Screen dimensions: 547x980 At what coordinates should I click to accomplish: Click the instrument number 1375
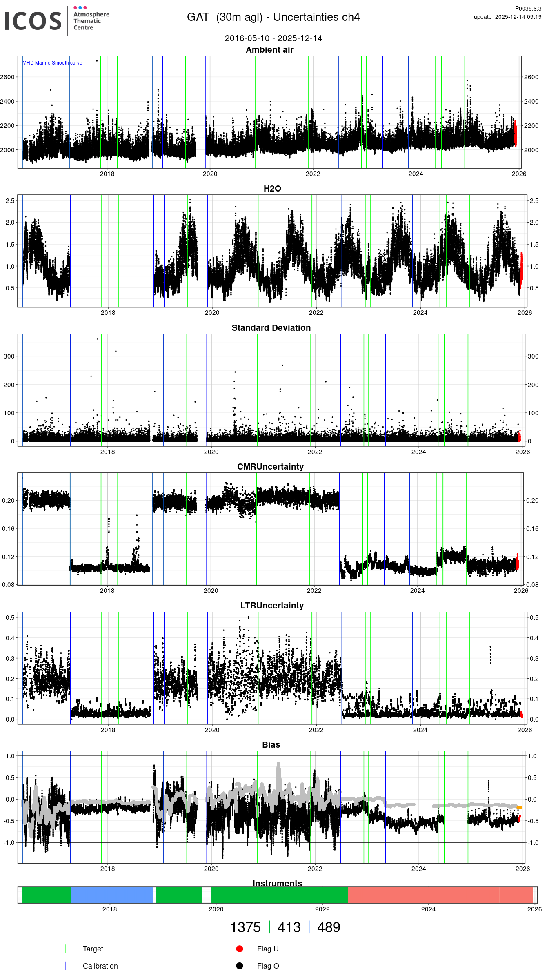click(x=245, y=927)
